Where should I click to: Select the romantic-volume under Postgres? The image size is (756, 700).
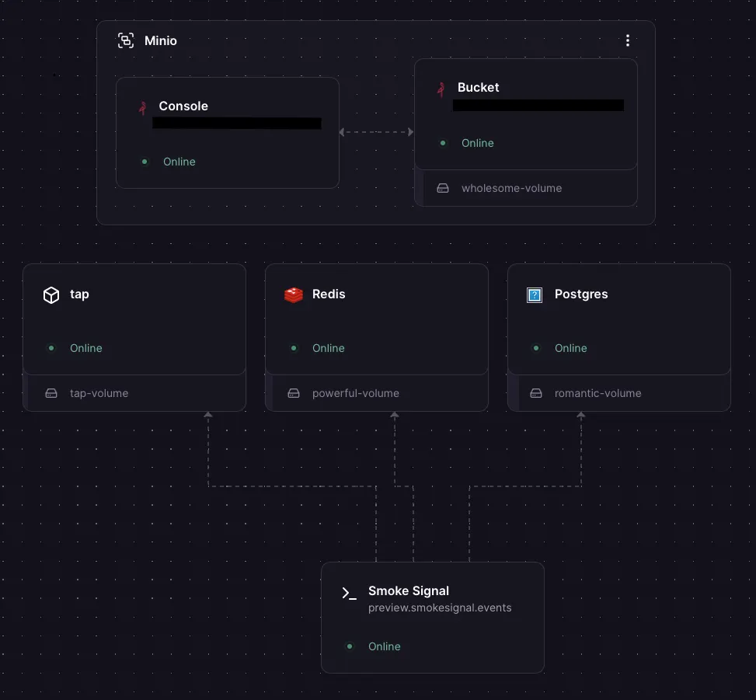pos(597,393)
